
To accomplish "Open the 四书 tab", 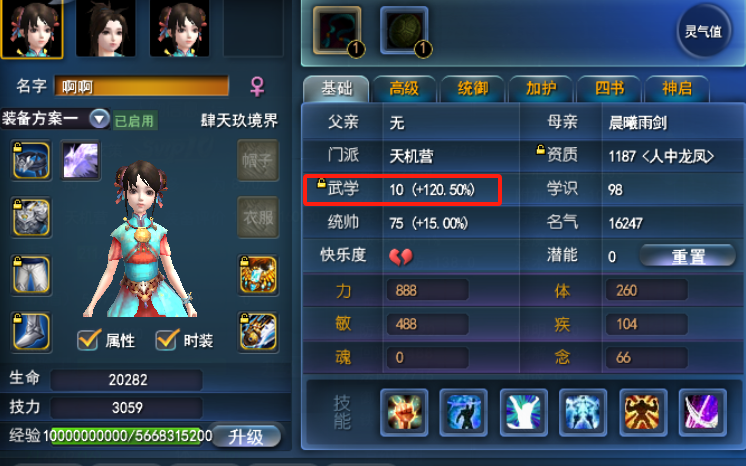I will point(609,89).
